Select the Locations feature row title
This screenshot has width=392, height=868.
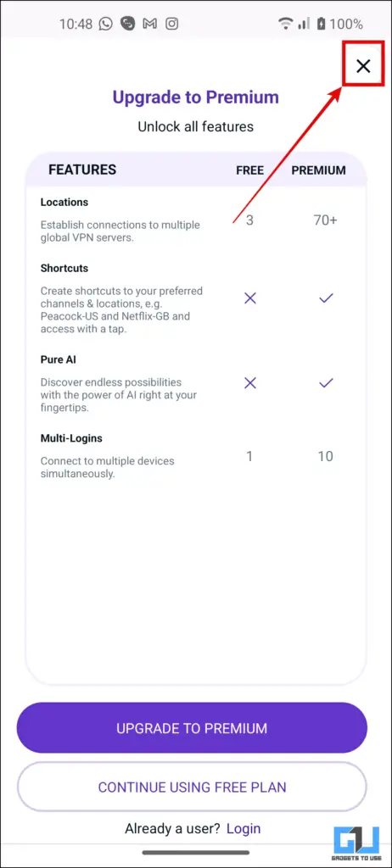click(64, 202)
